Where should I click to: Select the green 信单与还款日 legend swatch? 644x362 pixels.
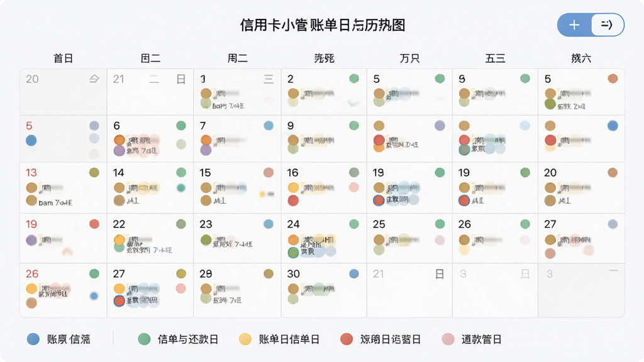tap(144, 339)
